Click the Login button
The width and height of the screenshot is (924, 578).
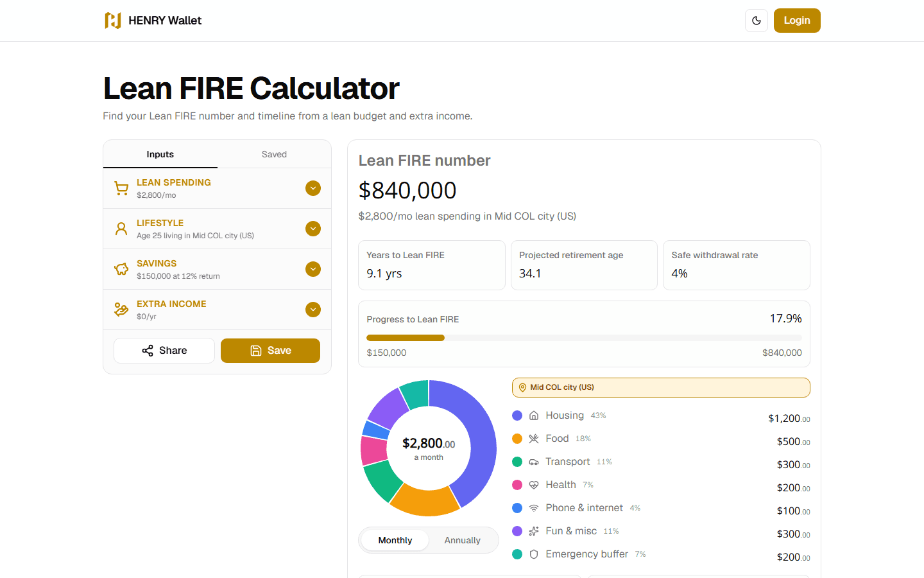coord(797,21)
